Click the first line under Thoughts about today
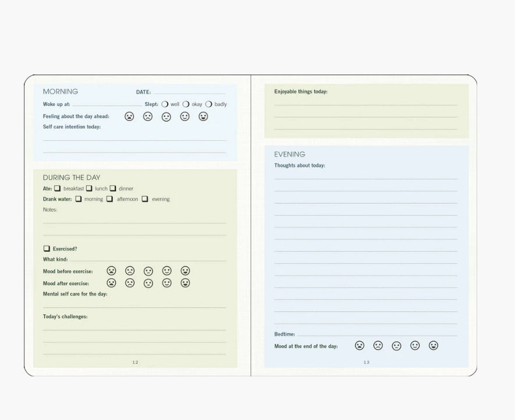The width and height of the screenshot is (515, 420). coord(365,177)
